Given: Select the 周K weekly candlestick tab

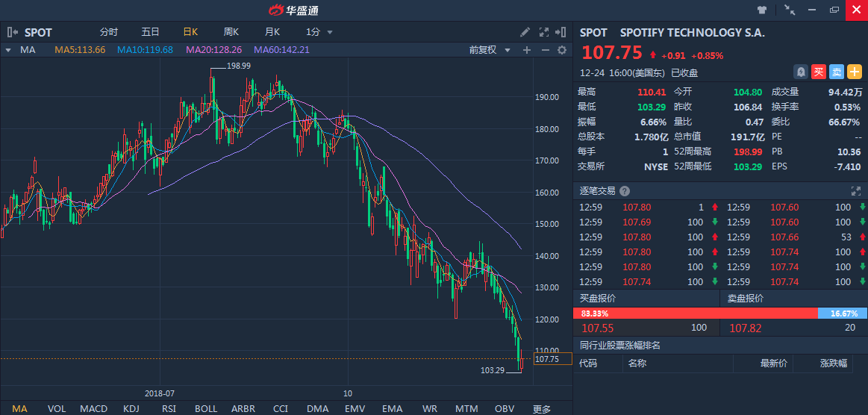Looking at the screenshot, I should (231, 32).
